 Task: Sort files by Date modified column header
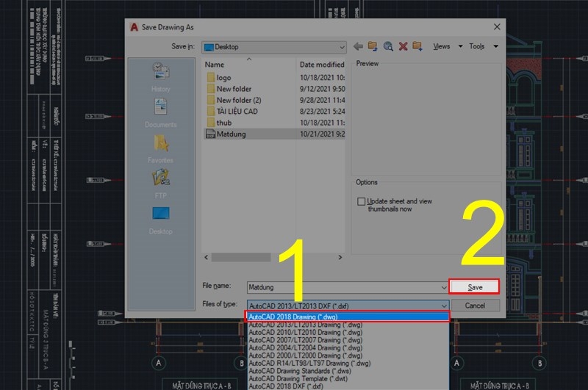coord(321,65)
